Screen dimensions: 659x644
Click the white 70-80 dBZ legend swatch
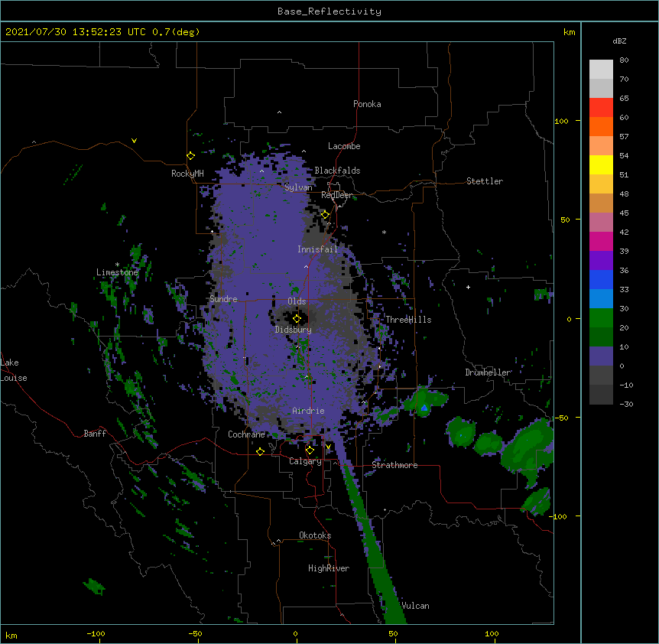tap(601, 70)
